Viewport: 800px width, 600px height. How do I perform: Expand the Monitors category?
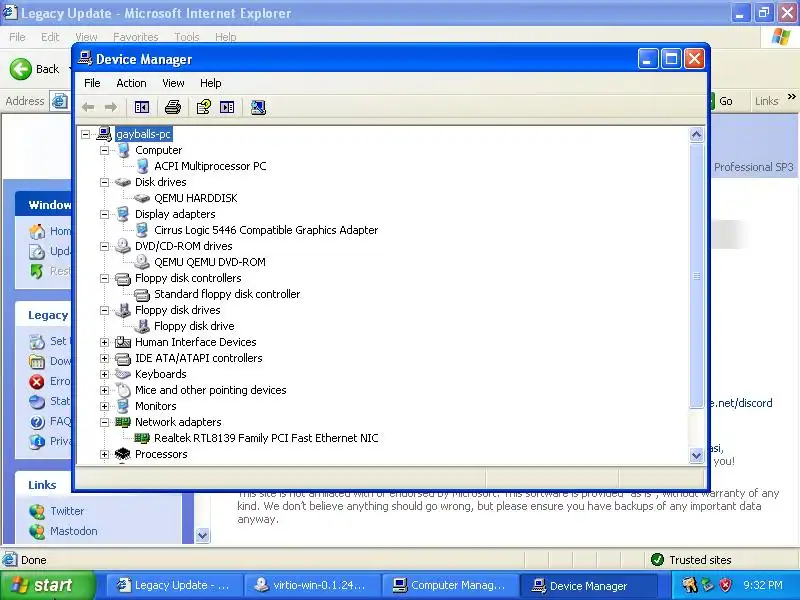(105, 406)
